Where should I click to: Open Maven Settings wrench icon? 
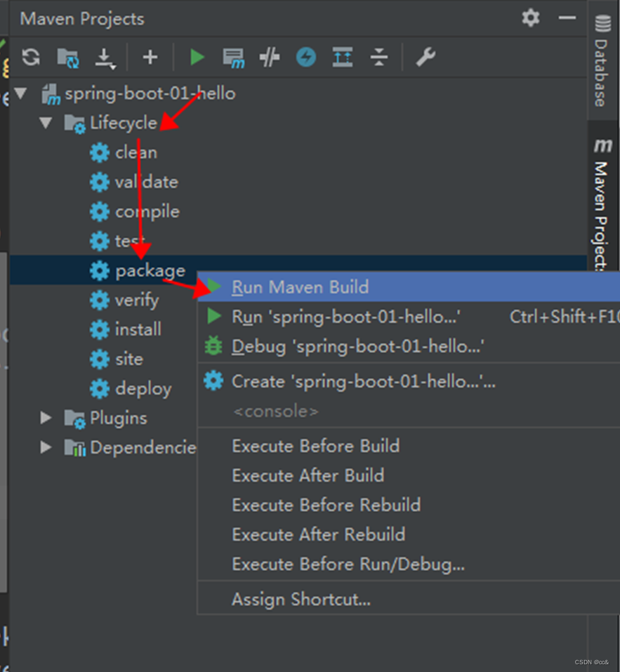point(426,57)
